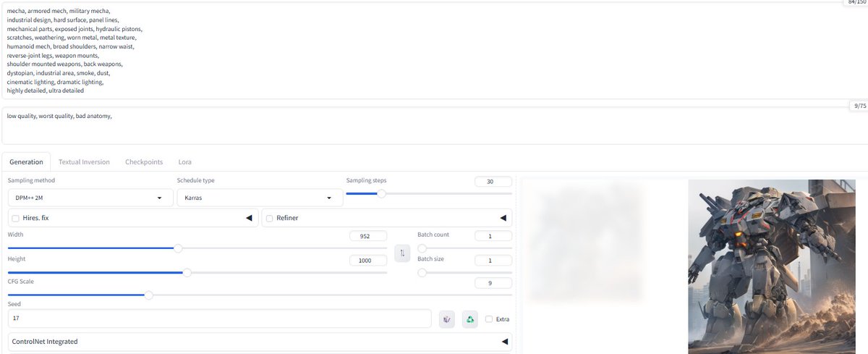This screenshot has height=354, width=868.
Task: Click the negative prompt token counter 9/75
Action: pos(859,106)
